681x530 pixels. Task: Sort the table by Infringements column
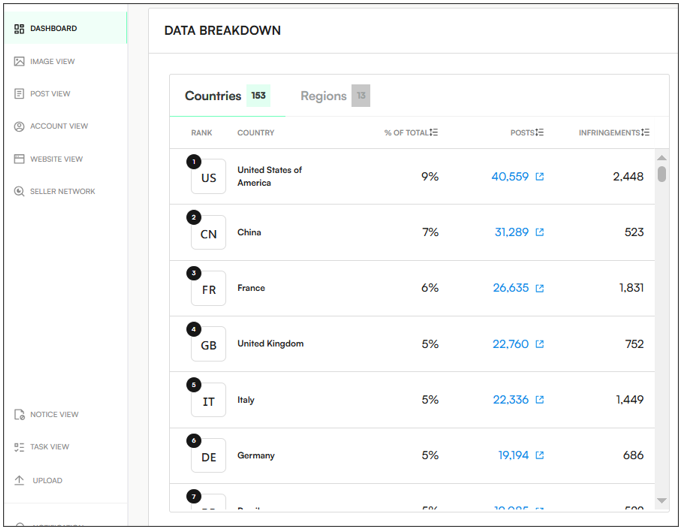[646, 133]
